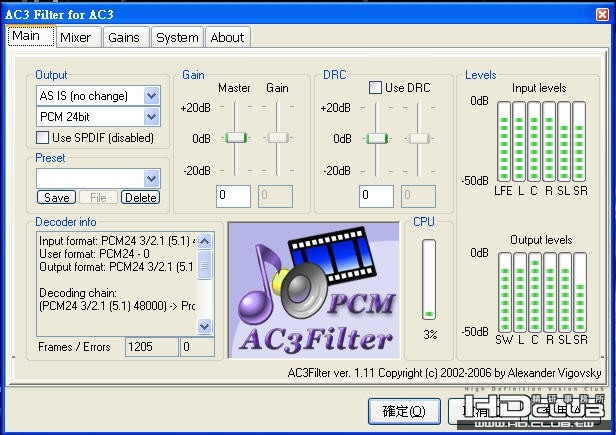616x435 pixels.
Task: Click the Decoder info scrollbar thumb
Action: [x=205, y=265]
